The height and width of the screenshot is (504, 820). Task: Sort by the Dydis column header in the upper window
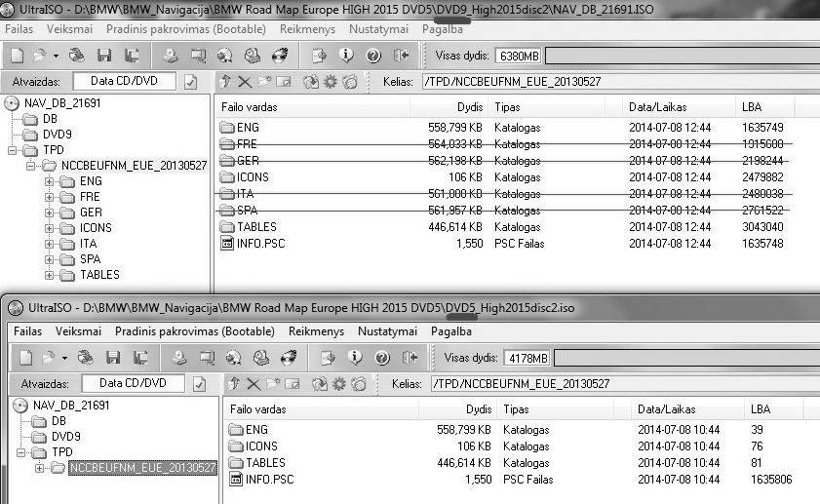tap(469, 106)
